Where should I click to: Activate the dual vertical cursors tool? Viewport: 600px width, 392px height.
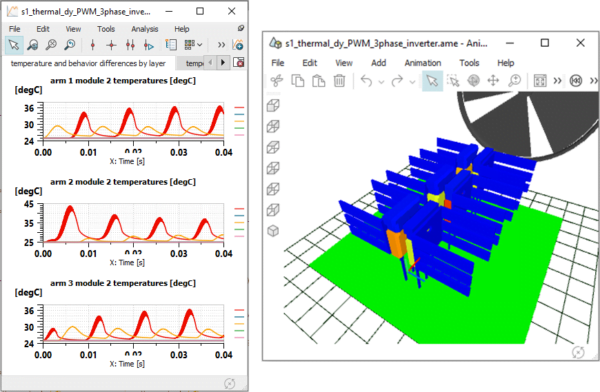click(130, 46)
